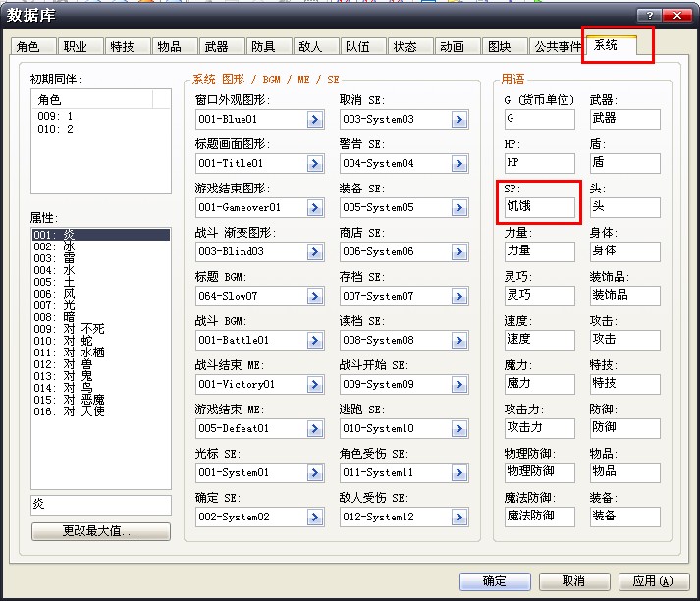The height and width of the screenshot is (601, 700).
Task: Open the 特技 tab
Action: pos(128,46)
